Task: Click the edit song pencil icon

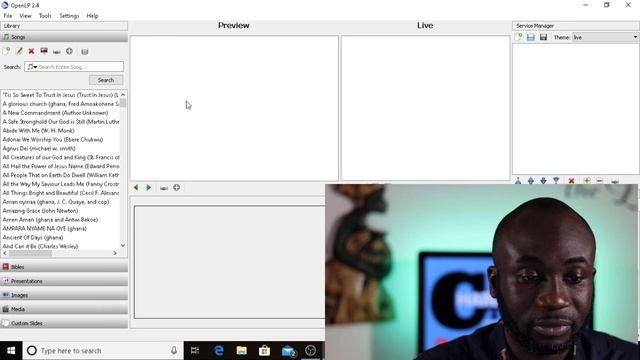Action: pyautogui.click(x=19, y=51)
